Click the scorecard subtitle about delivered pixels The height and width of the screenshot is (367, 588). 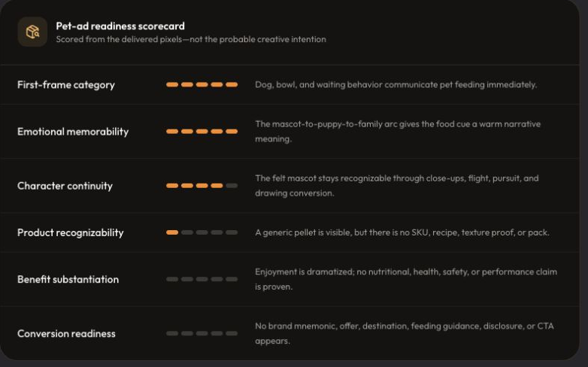pos(191,39)
